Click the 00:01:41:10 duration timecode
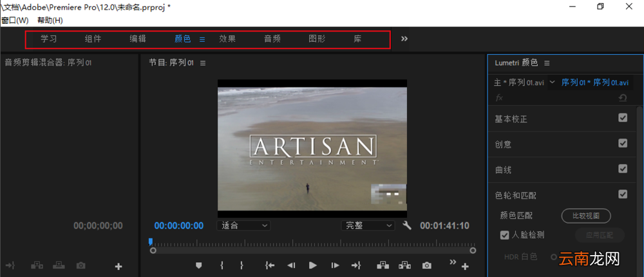The image size is (644, 277). click(444, 225)
